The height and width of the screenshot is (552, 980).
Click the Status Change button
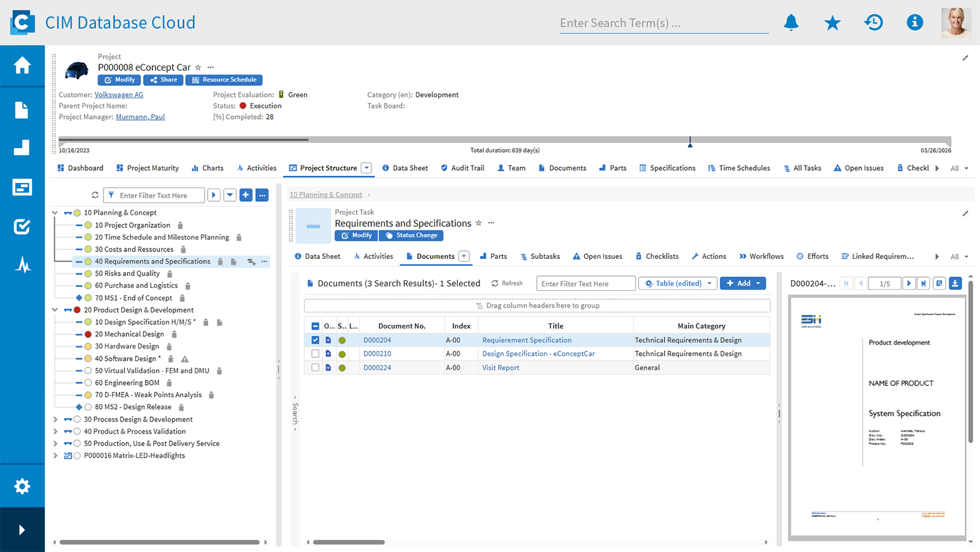411,235
